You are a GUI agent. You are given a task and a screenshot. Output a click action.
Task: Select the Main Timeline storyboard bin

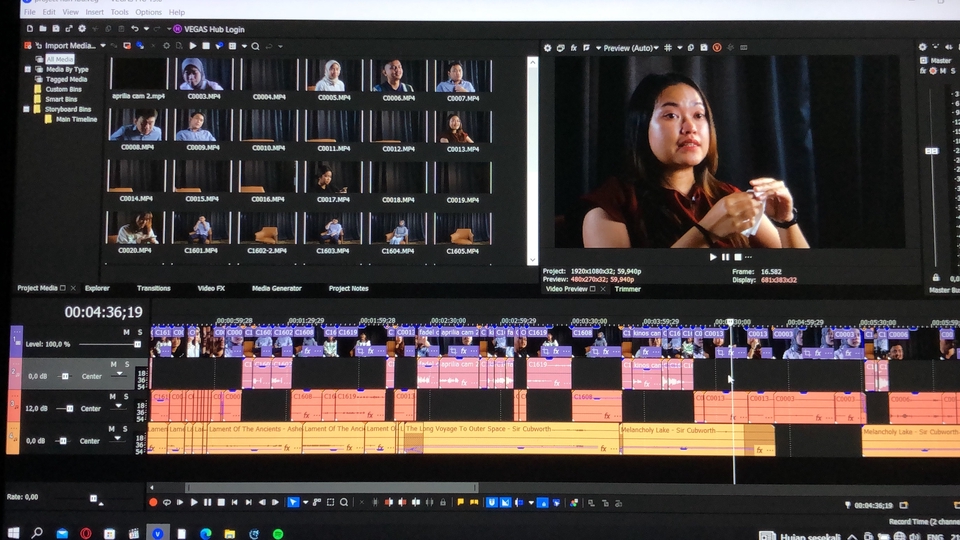pos(76,119)
